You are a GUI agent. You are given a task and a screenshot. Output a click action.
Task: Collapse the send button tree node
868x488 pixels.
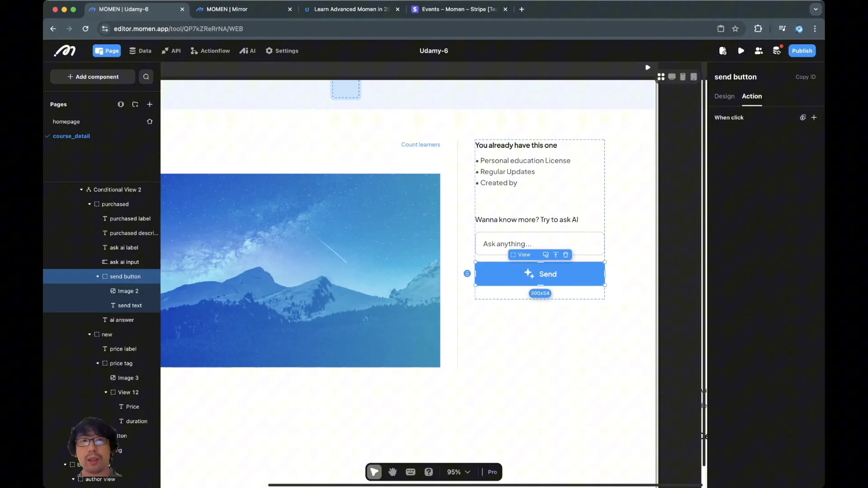pyautogui.click(x=98, y=277)
